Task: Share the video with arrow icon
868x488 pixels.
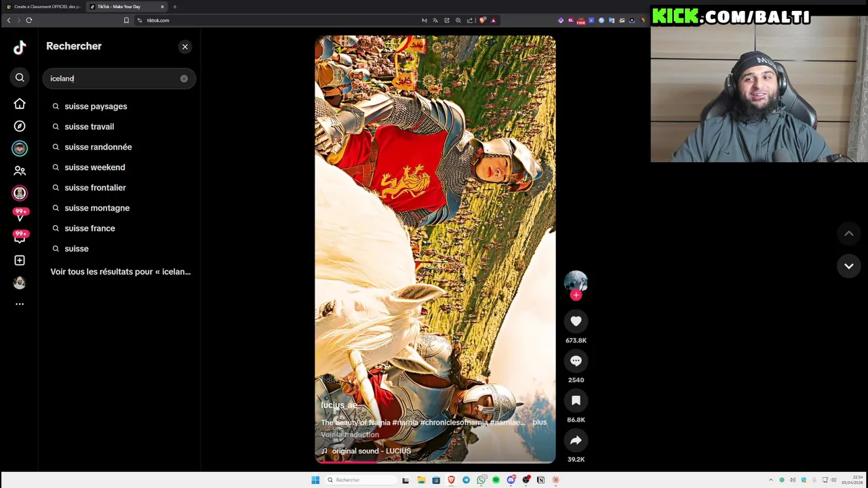Action: 576,441
